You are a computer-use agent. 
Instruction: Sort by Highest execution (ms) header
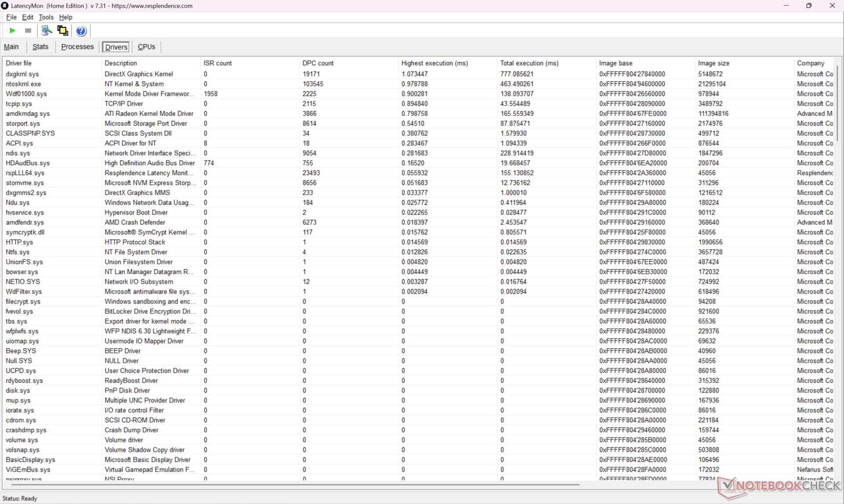434,63
